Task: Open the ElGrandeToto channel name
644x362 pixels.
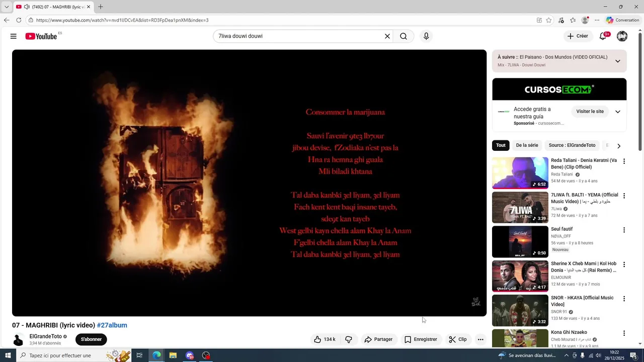Action: coord(46,336)
